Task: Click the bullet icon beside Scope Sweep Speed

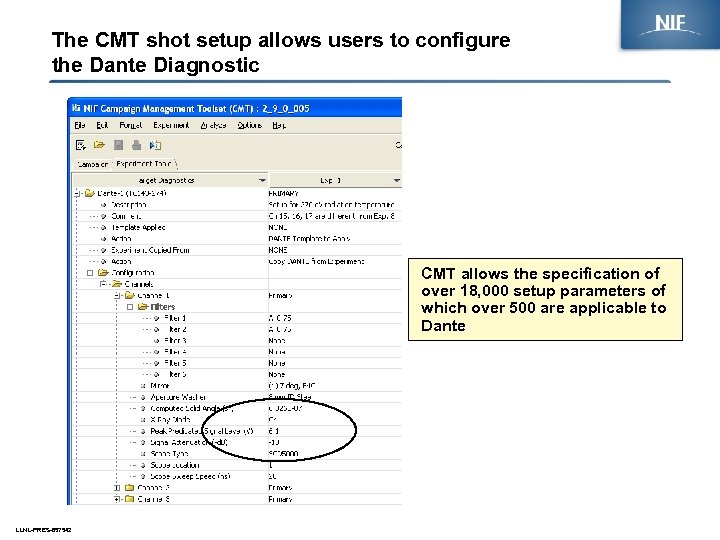Action: 143,476
